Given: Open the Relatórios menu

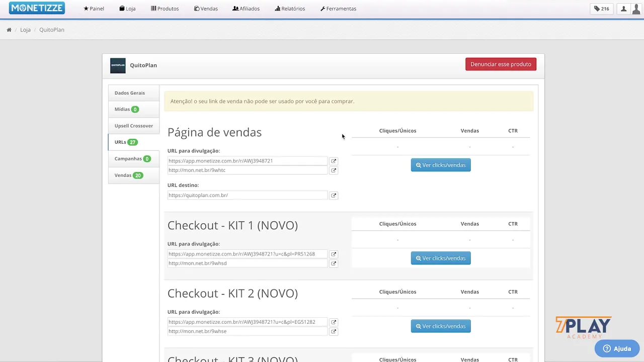Looking at the screenshot, I should coord(290,9).
